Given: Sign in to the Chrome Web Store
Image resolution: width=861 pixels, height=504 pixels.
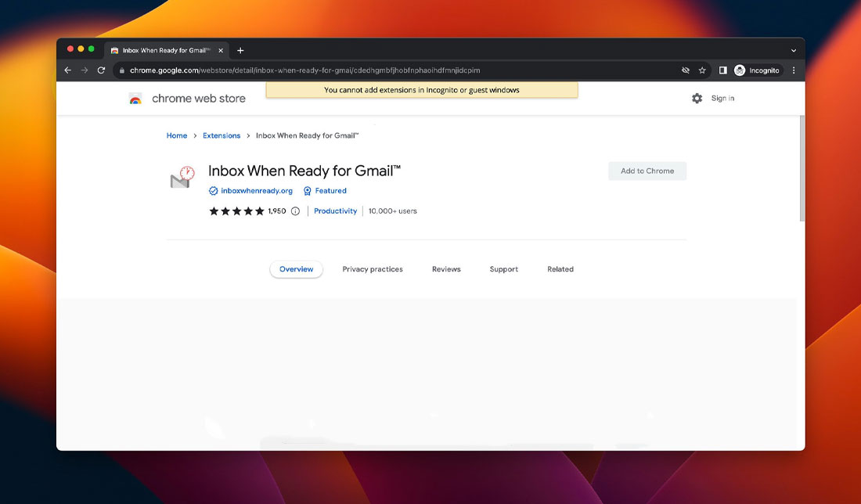Looking at the screenshot, I should [x=721, y=98].
